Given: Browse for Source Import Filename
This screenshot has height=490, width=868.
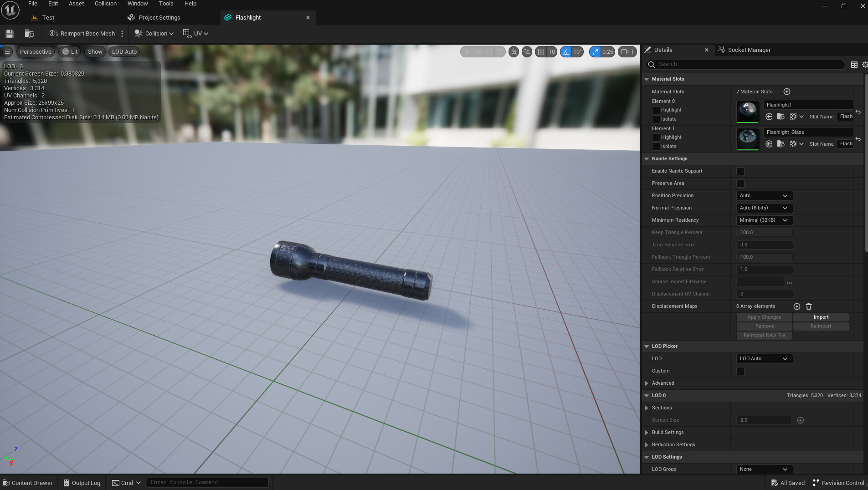Looking at the screenshot, I should click(789, 282).
